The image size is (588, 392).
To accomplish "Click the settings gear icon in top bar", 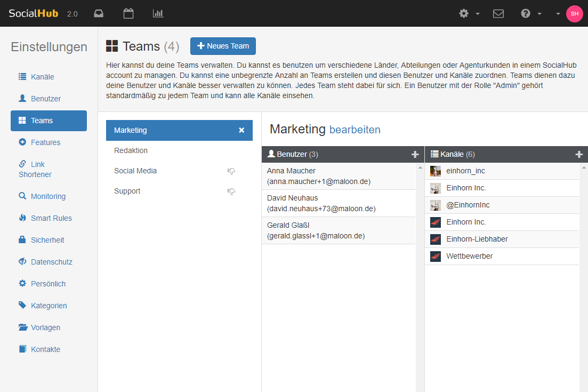I will (x=464, y=14).
